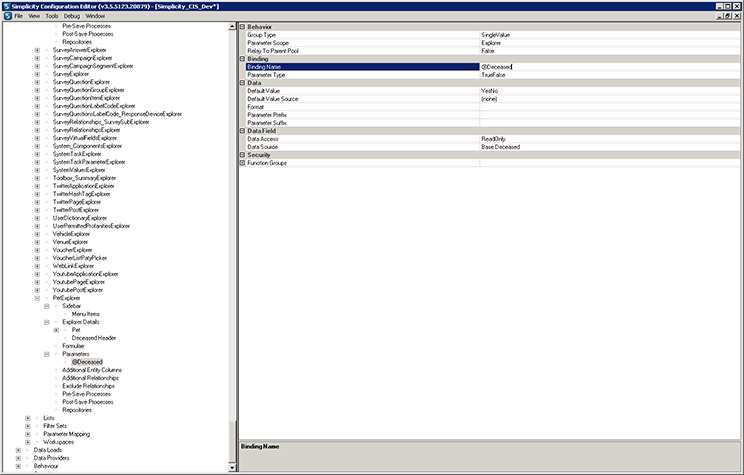Screen dimensions: 744x475
Task: Expand the Workspaces node
Action: click(28, 442)
